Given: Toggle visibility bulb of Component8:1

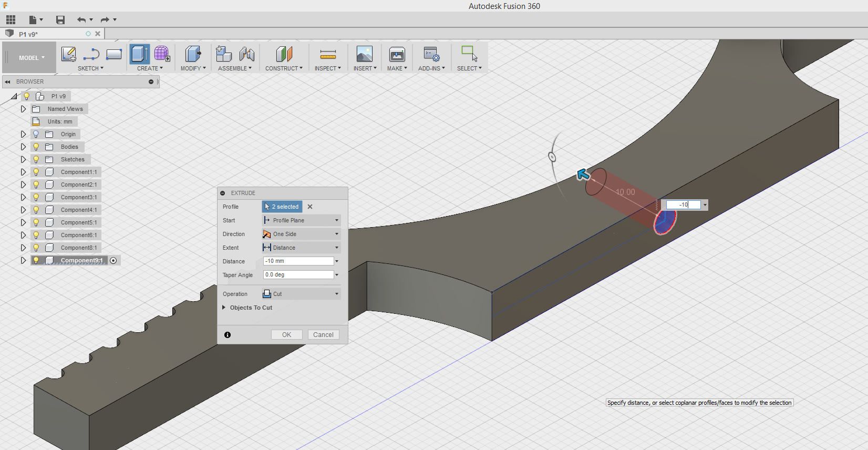Looking at the screenshot, I should coord(36,248).
